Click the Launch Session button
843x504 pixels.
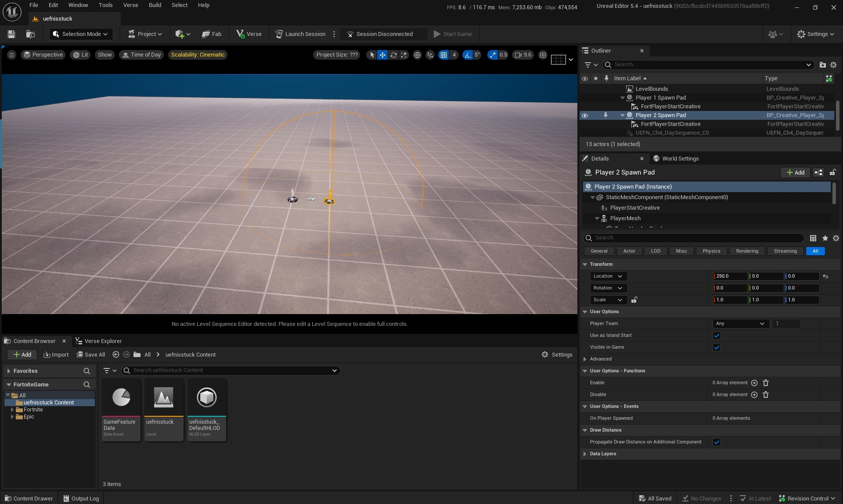point(300,34)
